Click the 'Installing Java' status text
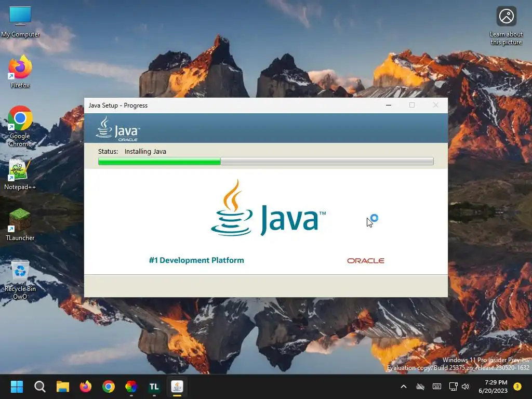This screenshot has height=399, width=532. point(145,151)
